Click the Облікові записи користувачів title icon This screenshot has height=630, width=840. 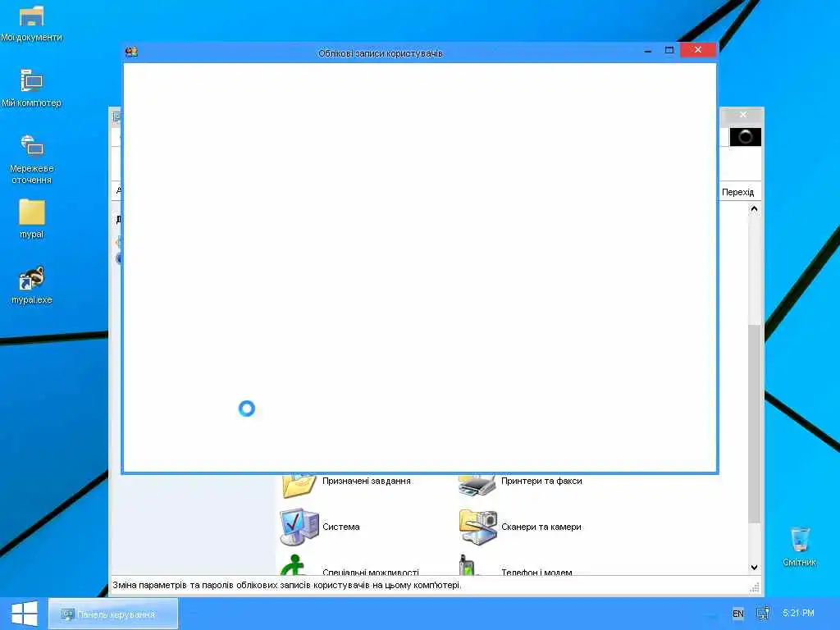131,52
